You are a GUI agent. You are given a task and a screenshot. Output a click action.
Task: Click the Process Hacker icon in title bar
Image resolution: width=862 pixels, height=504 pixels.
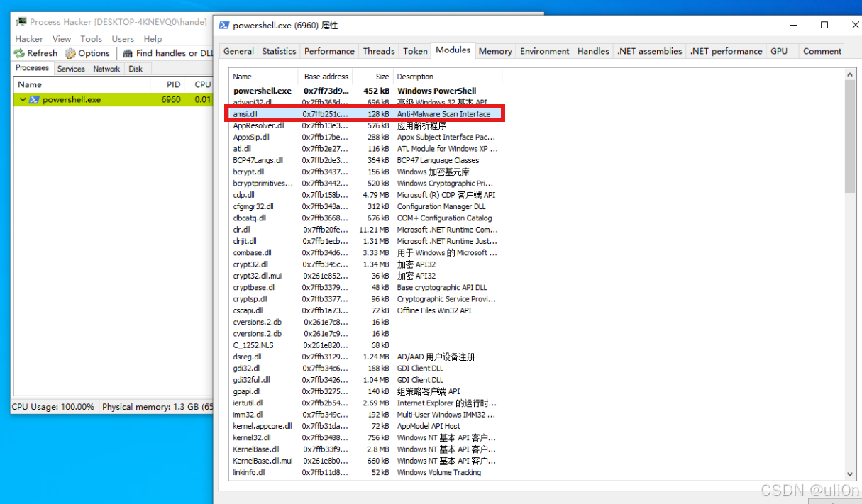[21, 22]
